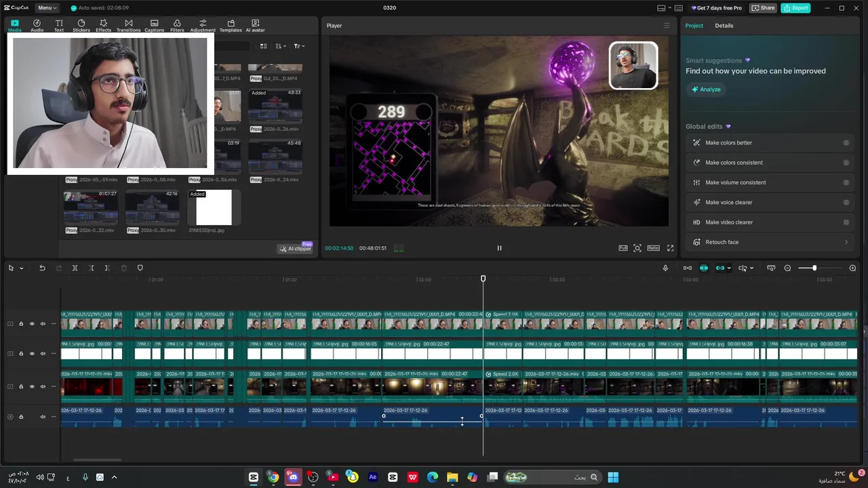868x488 pixels.
Task: Open the Effects tab
Action: point(103,26)
